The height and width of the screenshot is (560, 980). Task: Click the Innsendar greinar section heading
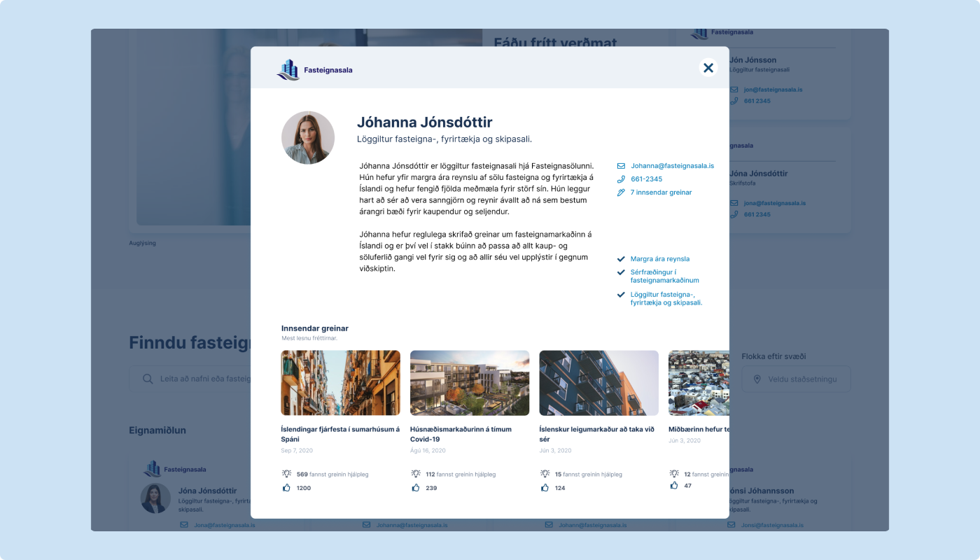[315, 328]
